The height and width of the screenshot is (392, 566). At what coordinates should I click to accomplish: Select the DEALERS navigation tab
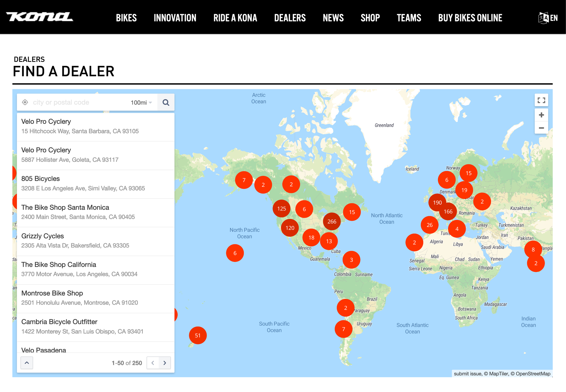tap(290, 17)
